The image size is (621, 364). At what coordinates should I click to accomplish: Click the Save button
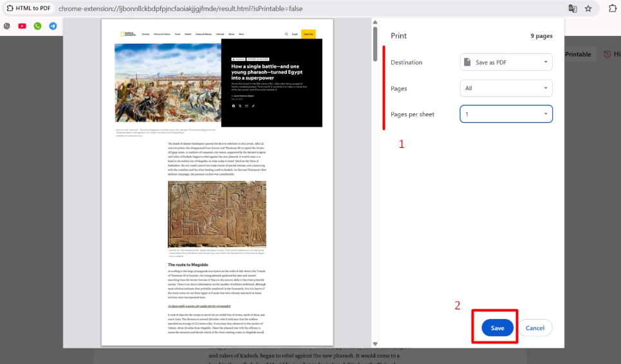coord(497,328)
